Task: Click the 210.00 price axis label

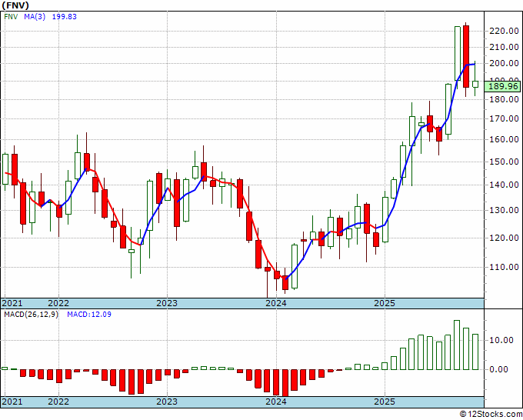Action: click(x=504, y=48)
